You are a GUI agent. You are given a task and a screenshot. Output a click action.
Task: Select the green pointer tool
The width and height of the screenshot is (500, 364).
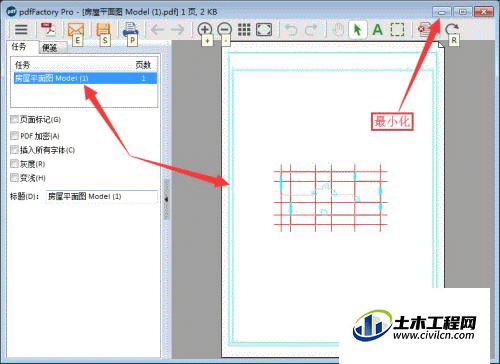358,30
